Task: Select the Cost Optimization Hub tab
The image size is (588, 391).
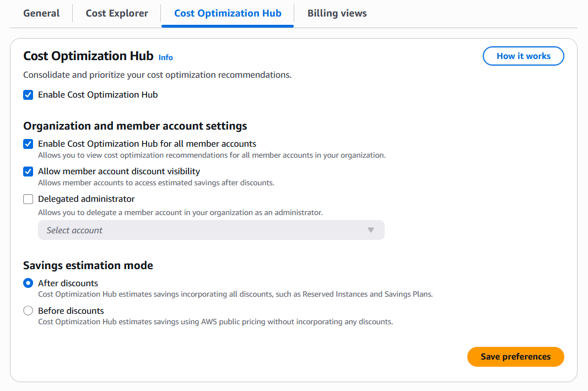Action: click(x=228, y=13)
